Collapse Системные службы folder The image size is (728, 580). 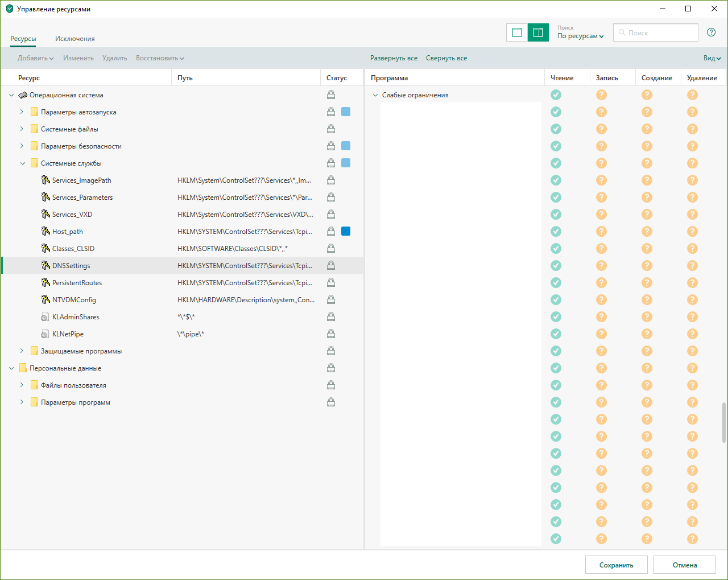point(22,163)
